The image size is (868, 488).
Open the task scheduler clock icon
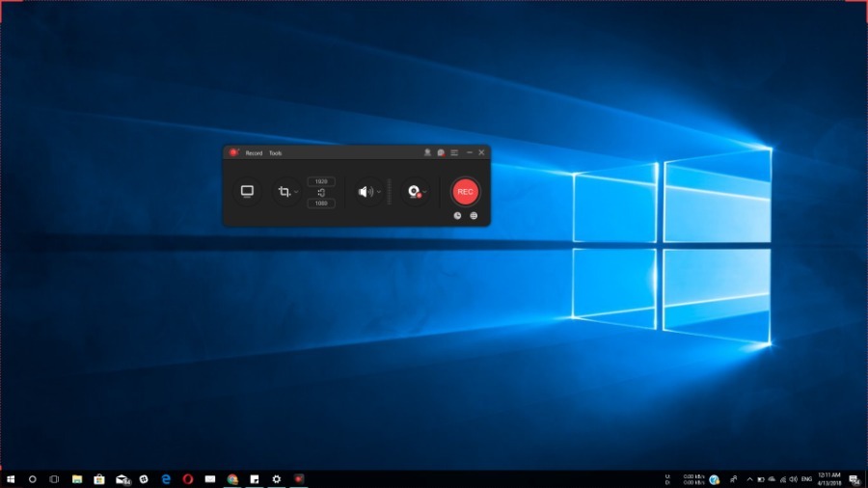(457, 216)
